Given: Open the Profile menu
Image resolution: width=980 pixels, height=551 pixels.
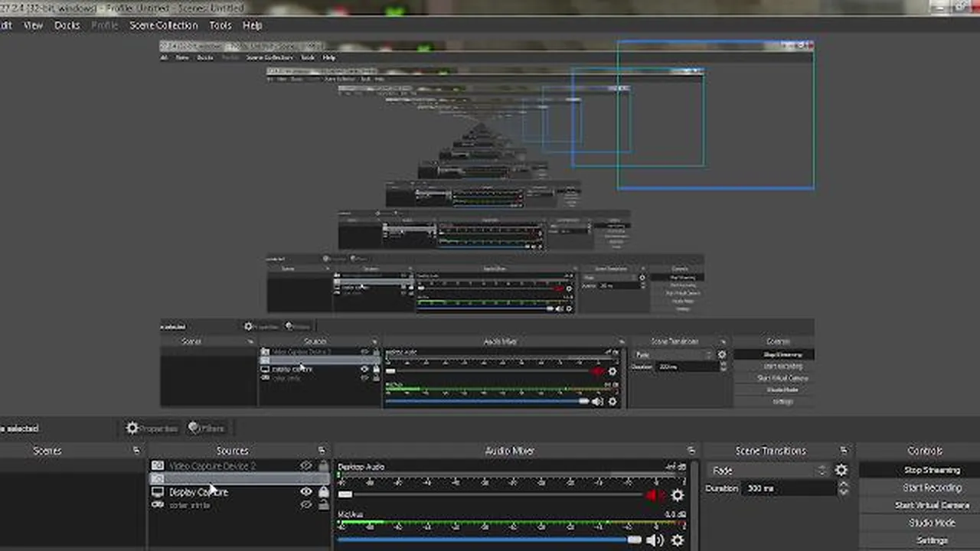Looking at the screenshot, I should coord(105,25).
